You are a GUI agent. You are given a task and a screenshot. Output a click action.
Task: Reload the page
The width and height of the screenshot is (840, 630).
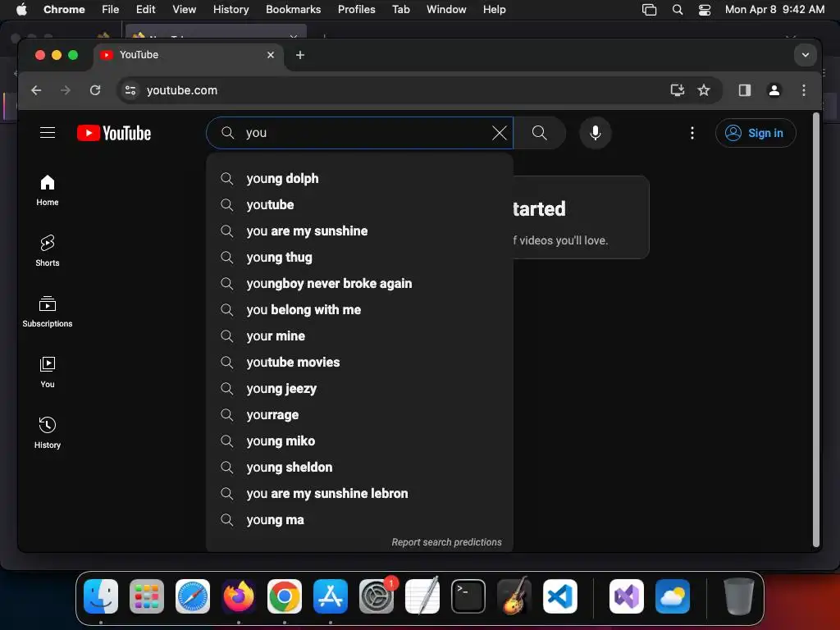(95, 90)
